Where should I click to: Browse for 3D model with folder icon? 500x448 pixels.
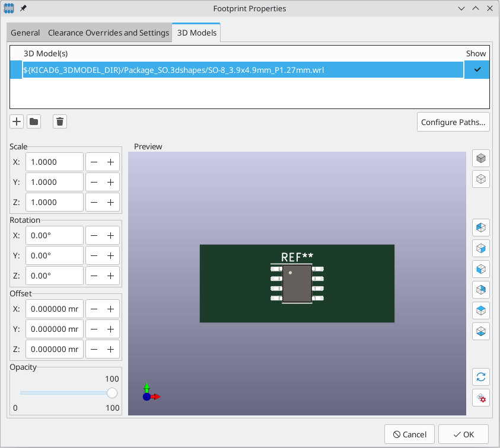point(34,121)
